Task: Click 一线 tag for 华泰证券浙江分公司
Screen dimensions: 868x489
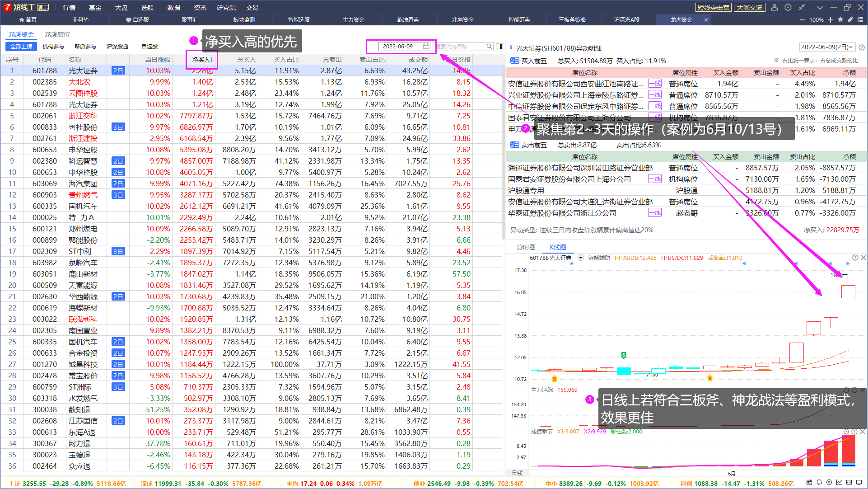Action: point(655,213)
